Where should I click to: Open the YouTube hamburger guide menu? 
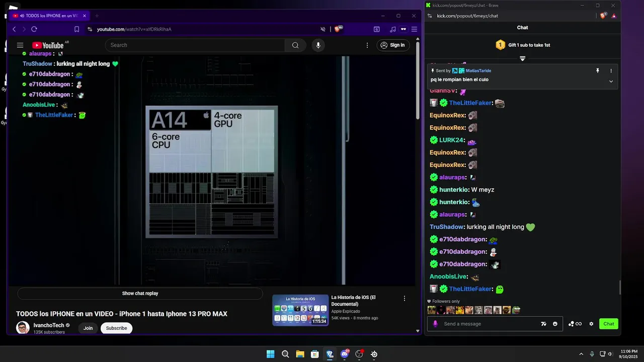pos(20,45)
